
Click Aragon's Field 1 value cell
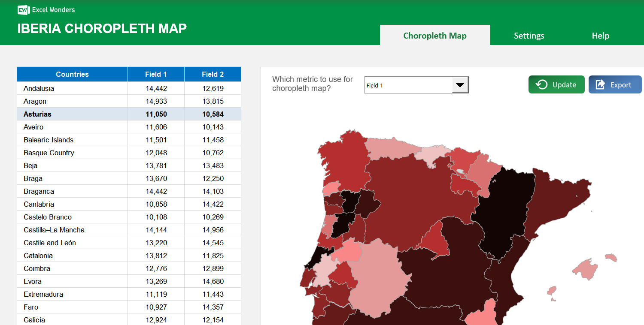pos(156,101)
